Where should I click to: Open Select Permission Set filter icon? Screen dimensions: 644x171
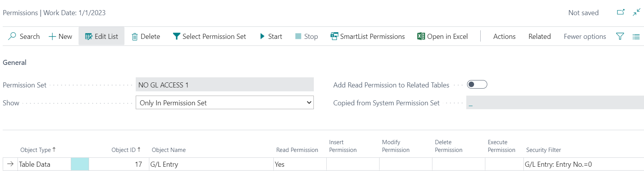[177, 36]
